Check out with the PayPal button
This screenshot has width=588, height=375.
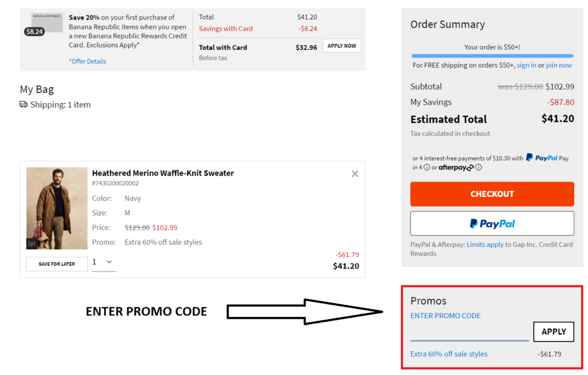pos(492,223)
